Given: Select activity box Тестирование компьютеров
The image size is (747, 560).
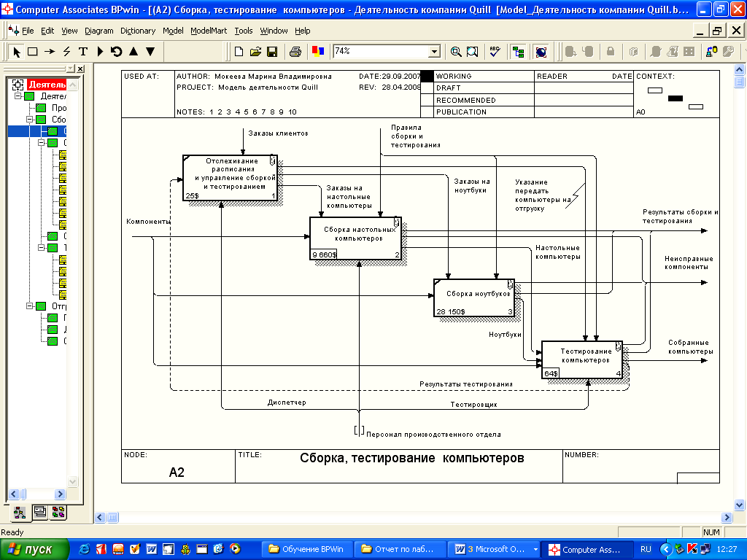Looking at the screenshot, I should tap(582, 360).
